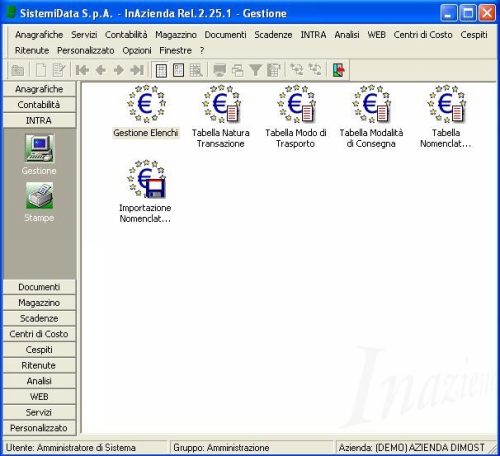This screenshot has width=500, height=456.
Task: Expand the Scadenze sidebar section
Action: (x=39, y=318)
